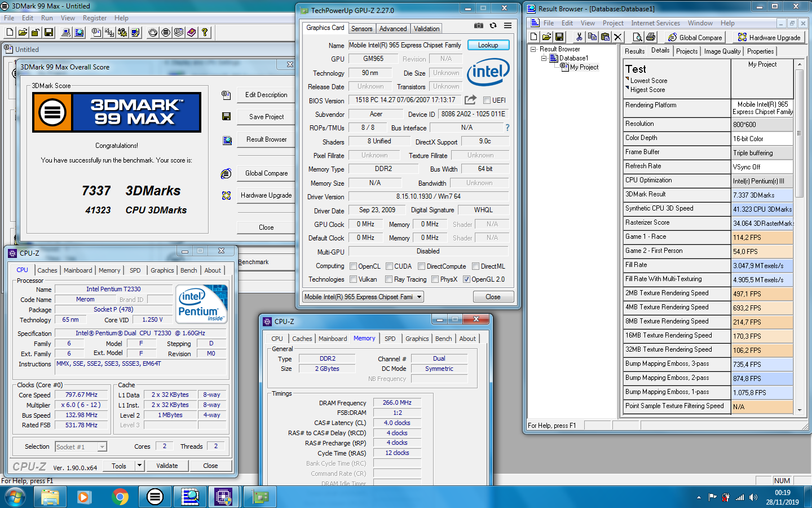Click the computer system icon in 3DMark toolbar

(66, 32)
